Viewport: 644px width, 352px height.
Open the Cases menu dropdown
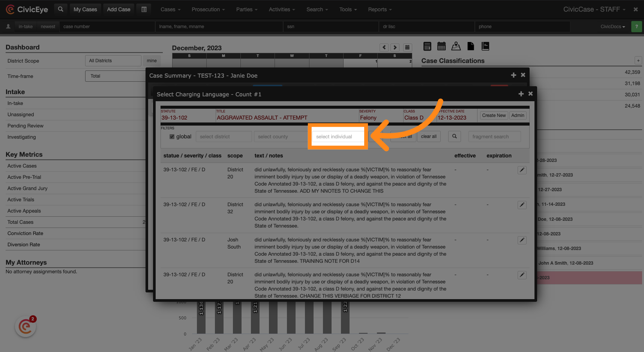tap(171, 9)
